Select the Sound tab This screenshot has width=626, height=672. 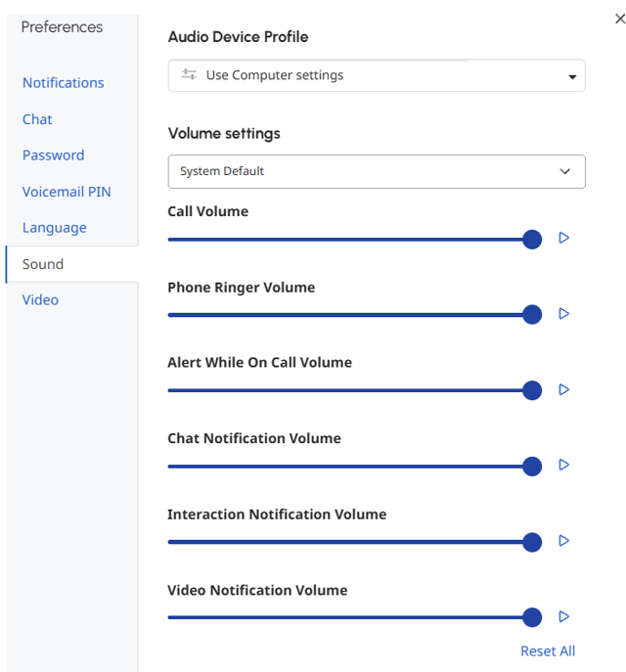72,264
